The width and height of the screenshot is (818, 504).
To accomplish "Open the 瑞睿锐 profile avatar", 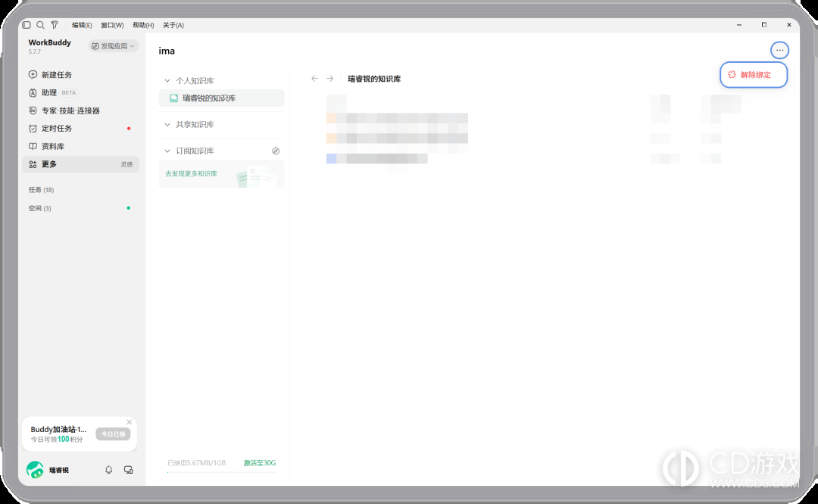I will 35,470.
